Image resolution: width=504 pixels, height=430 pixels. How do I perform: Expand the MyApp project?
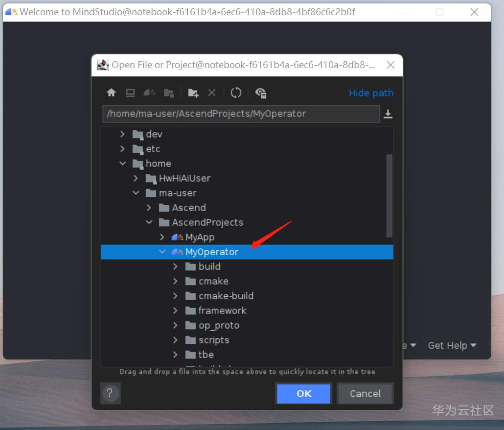162,237
